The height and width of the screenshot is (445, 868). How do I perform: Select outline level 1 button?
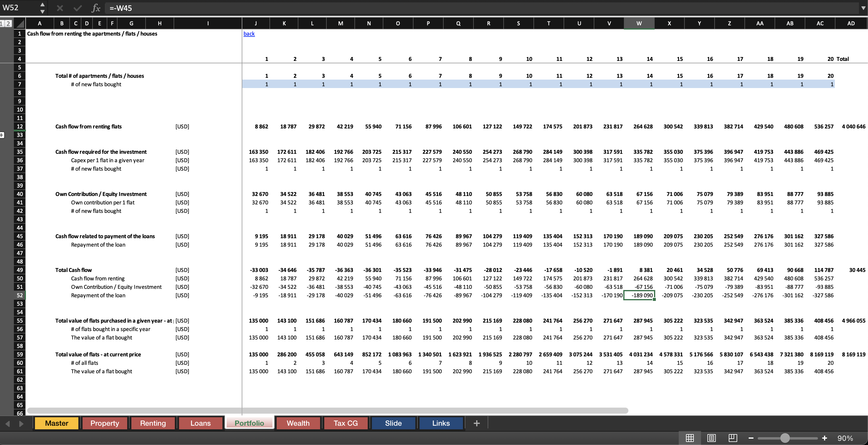click(x=2, y=23)
